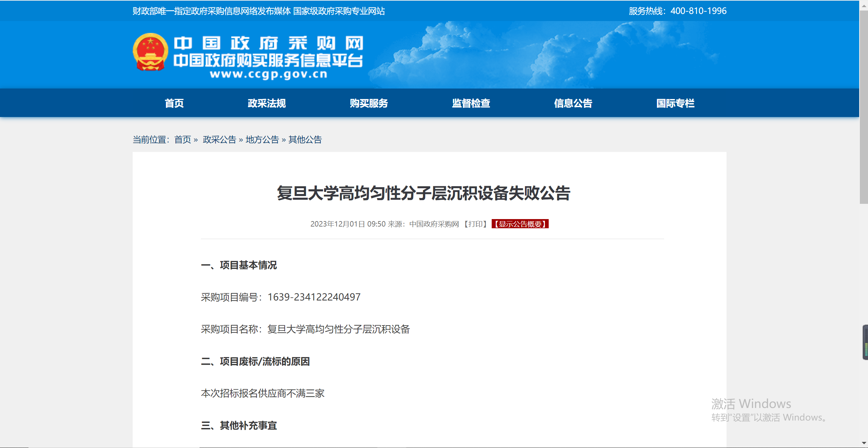Toggle the red 显示公告概要 button
Image resolution: width=868 pixels, height=448 pixels.
[520, 224]
